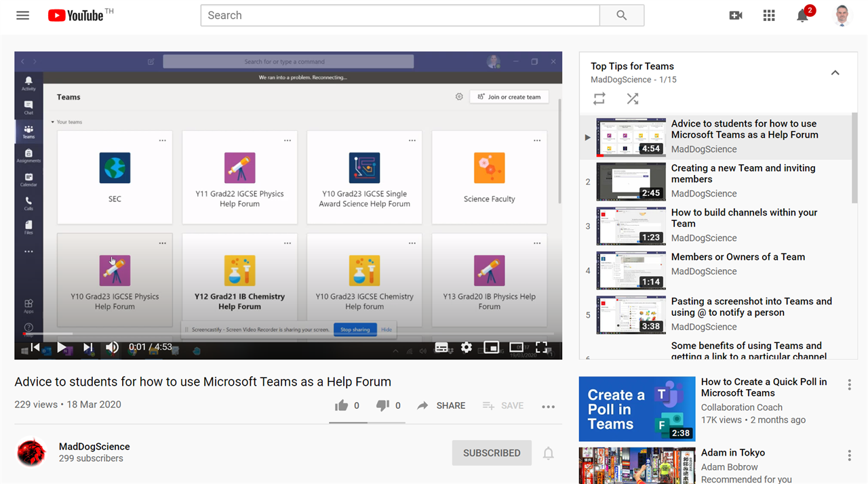Screen dimensions: 868x484
Task: Open Create a Poll in Teams thumbnail
Action: [x=637, y=409]
